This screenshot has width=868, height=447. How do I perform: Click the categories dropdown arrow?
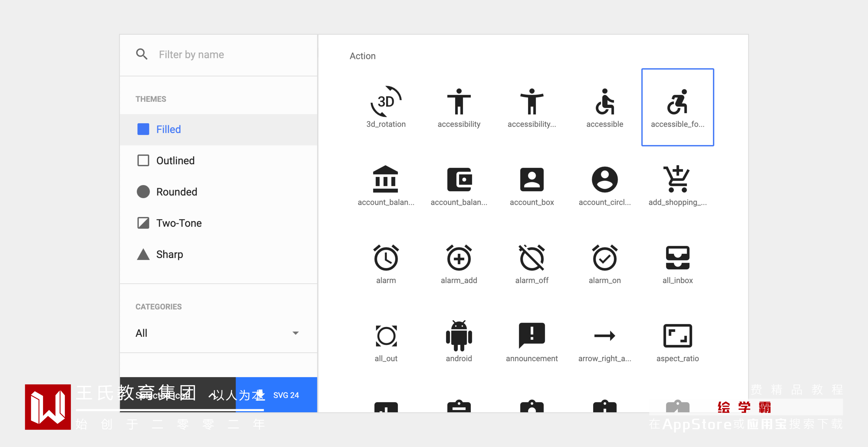[x=296, y=333]
